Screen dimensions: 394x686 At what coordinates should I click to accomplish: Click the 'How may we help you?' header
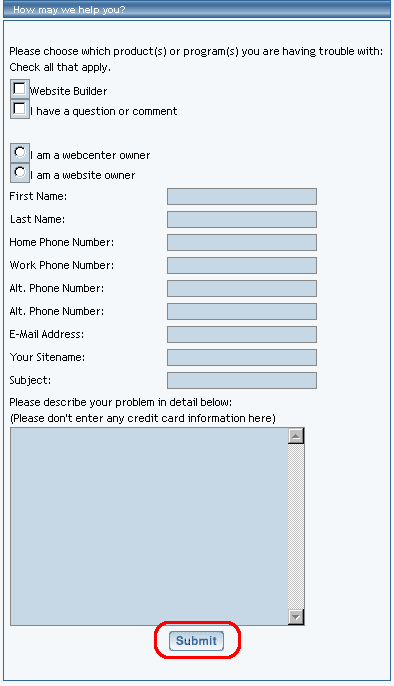click(69, 10)
